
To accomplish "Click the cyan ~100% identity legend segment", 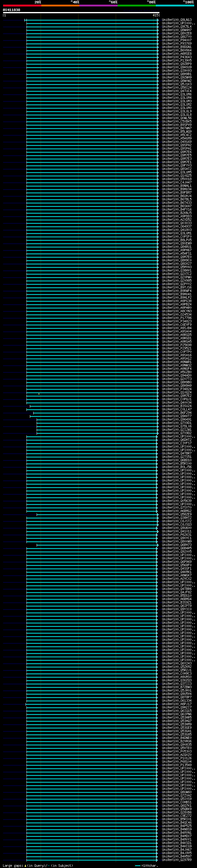I will (175, 6).
